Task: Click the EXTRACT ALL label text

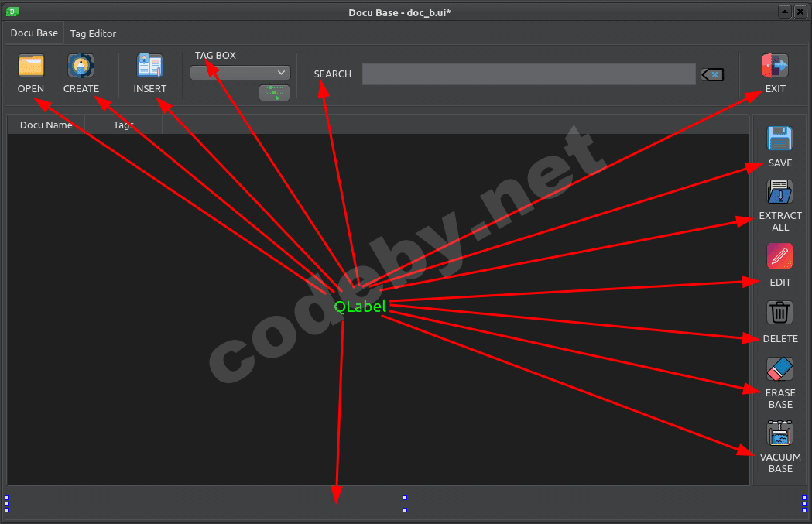Action: pos(780,221)
